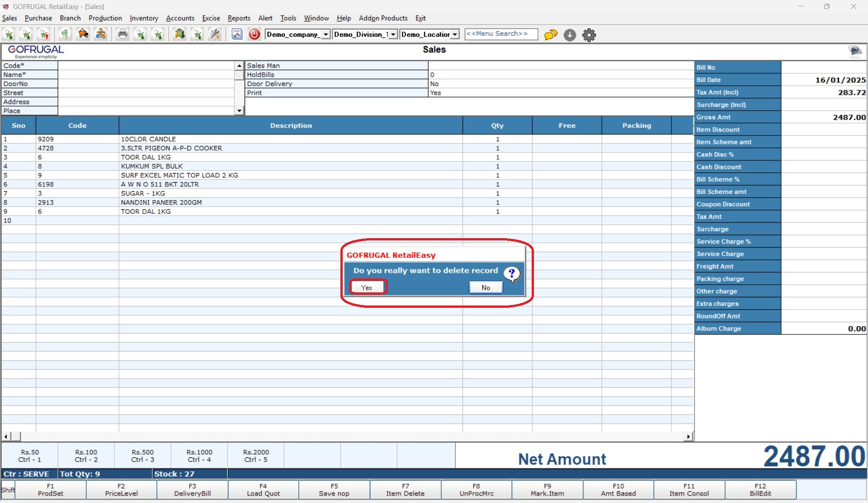
Task: Open the Inventory menu
Action: [x=144, y=18]
